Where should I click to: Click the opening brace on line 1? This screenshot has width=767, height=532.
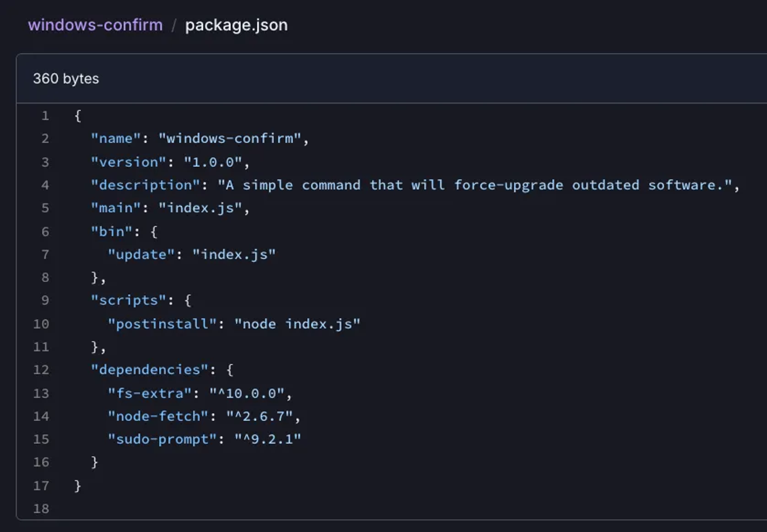point(78,116)
